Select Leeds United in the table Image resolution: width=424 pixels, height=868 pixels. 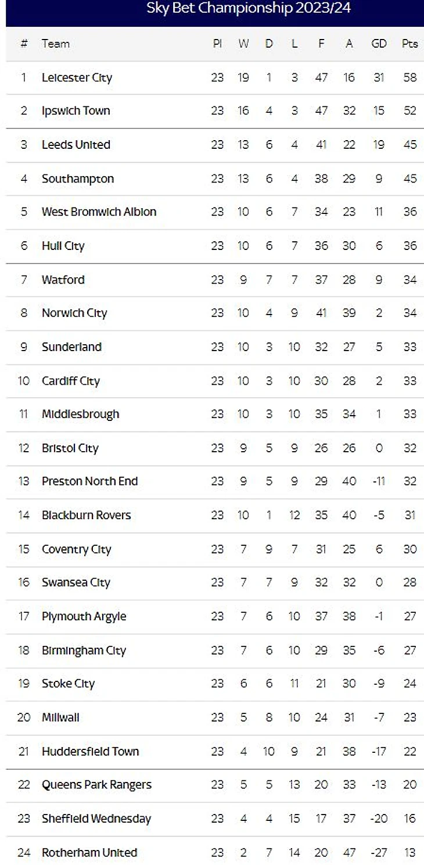76,144
